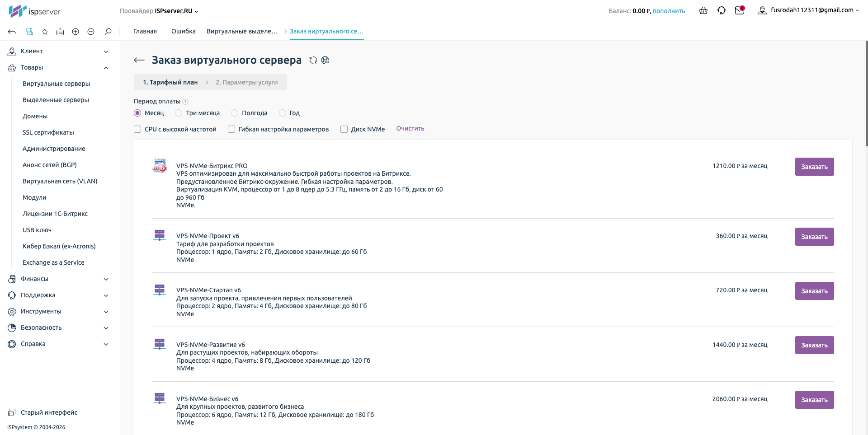Expand the Клиент sidebar section
The width and height of the screenshot is (868, 435).
[x=60, y=51]
